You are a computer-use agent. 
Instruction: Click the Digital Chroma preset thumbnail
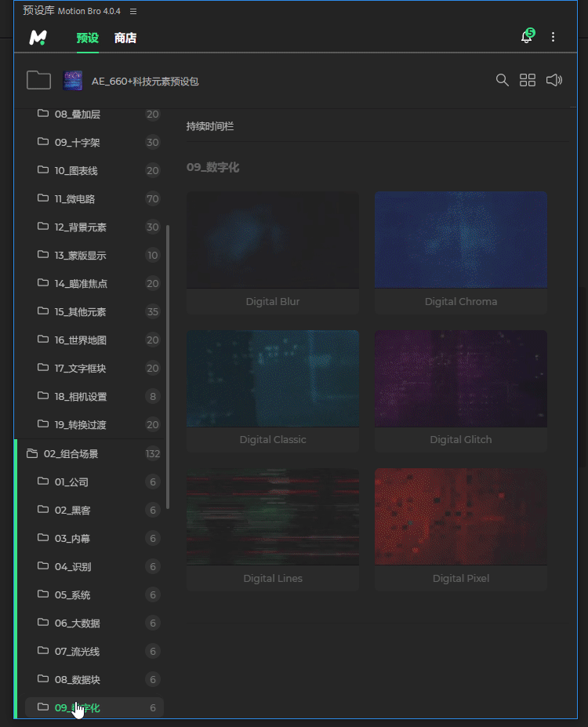461,240
